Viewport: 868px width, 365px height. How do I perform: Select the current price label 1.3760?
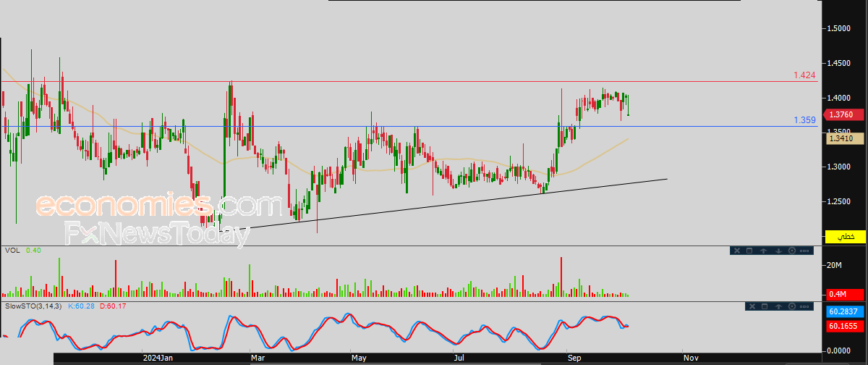(x=844, y=114)
